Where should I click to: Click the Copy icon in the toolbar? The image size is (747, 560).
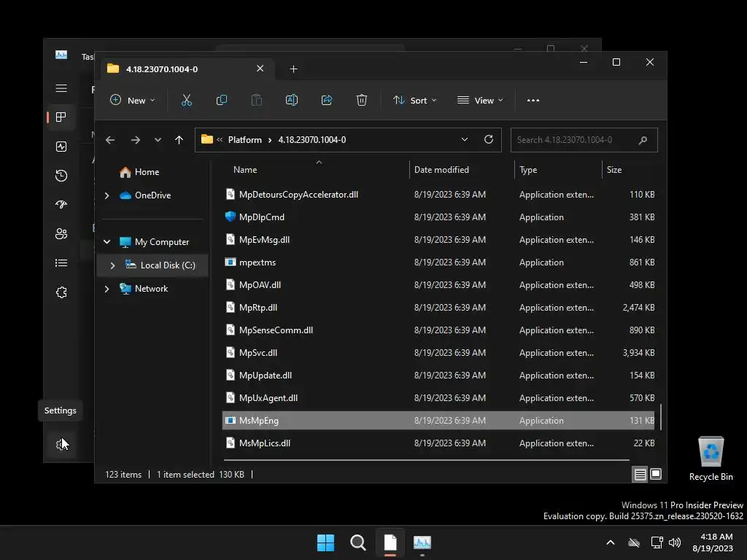(x=222, y=100)
